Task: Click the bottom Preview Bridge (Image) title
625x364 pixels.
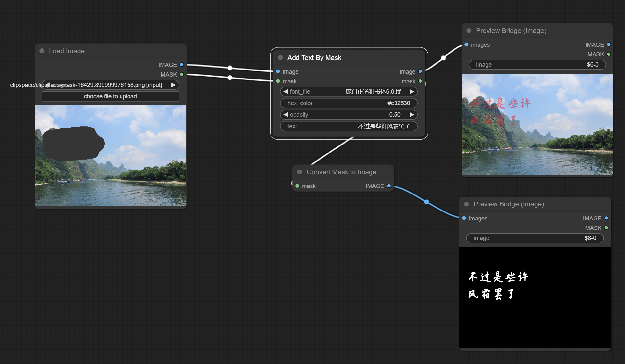Action: tap(509, 204)
